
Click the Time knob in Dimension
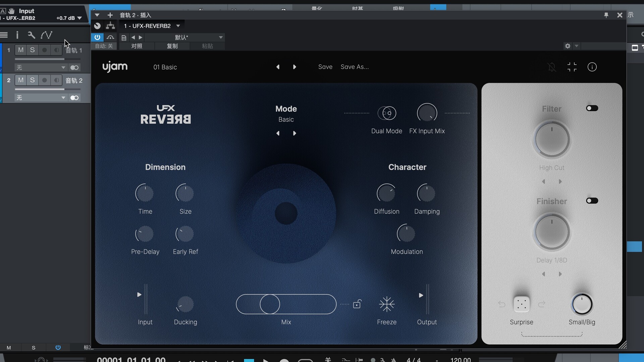point(145,193)
